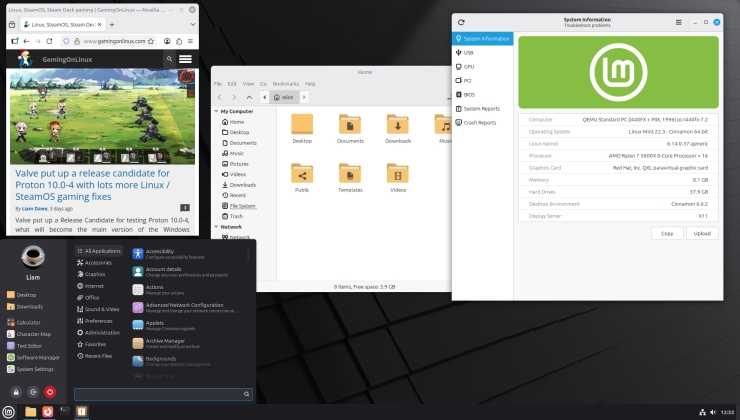Collapse the My Computer sidebar section
This screenshot has width=740, height=420.
click(216, 111)
